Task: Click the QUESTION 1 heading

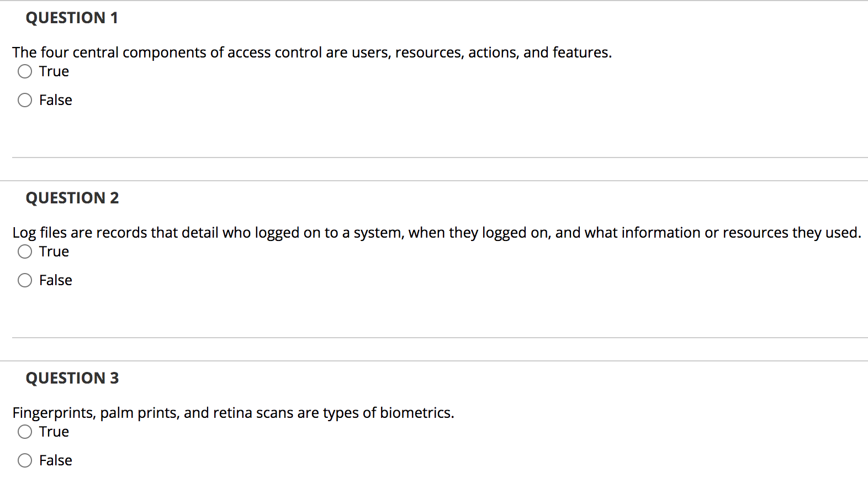Action: [72, 18]
